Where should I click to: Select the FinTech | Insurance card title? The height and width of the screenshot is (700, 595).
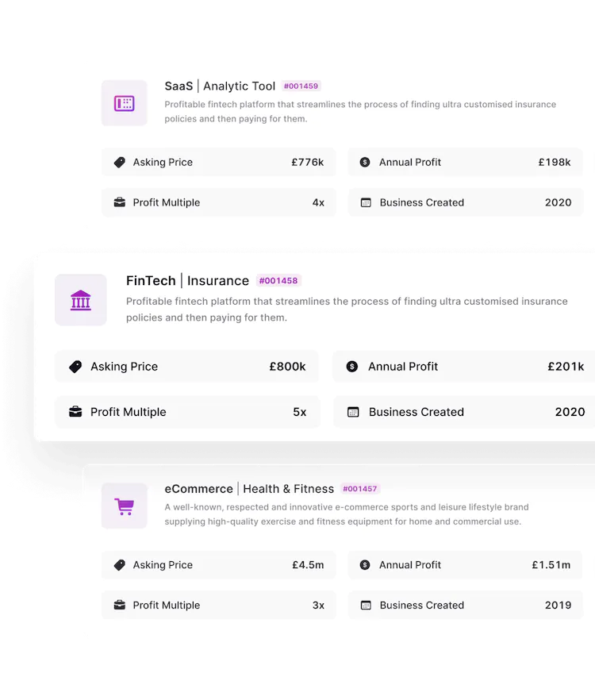click(x=189, y=280)
